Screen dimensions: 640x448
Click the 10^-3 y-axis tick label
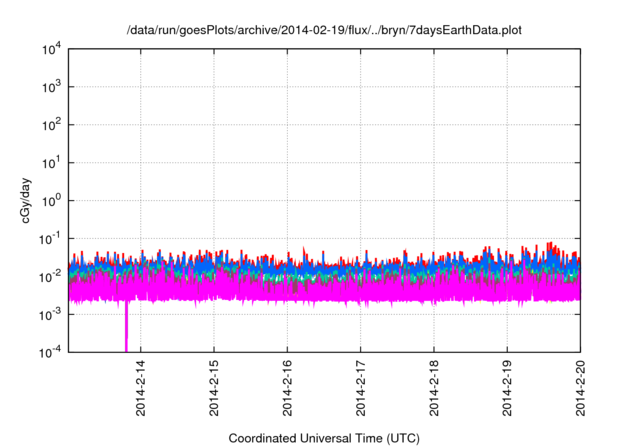(x=52, y=314)
